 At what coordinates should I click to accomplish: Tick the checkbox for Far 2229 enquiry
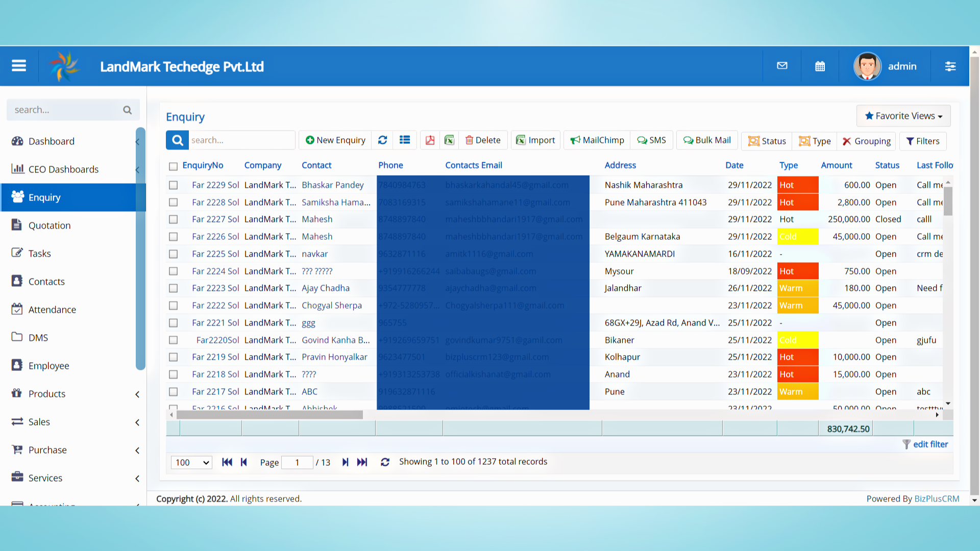pyautogui.click(x=173, y=185)
